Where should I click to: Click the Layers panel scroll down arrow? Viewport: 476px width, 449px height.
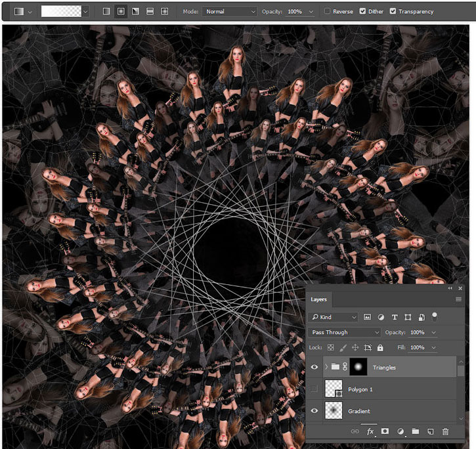[x=461, y=419]
